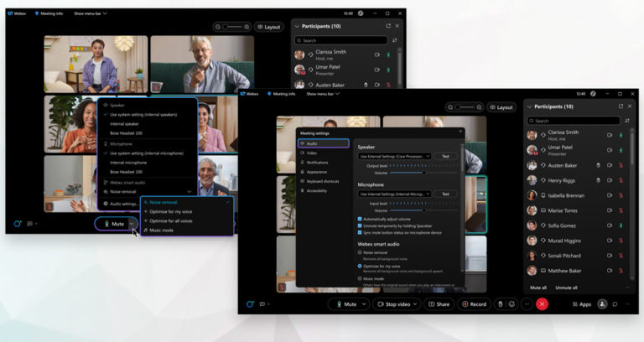
Task: Click Sofia Gomez's green microphone icon
Action: tap(621, 225)
